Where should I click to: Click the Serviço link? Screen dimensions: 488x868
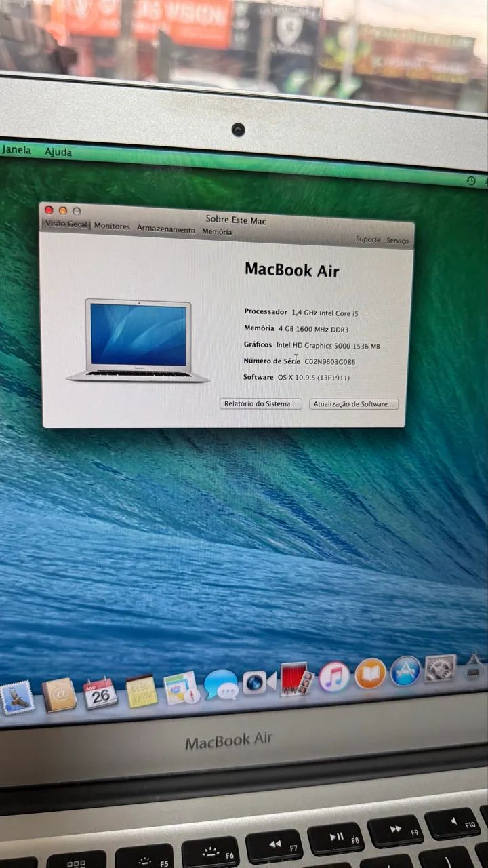tap(398, 241)
